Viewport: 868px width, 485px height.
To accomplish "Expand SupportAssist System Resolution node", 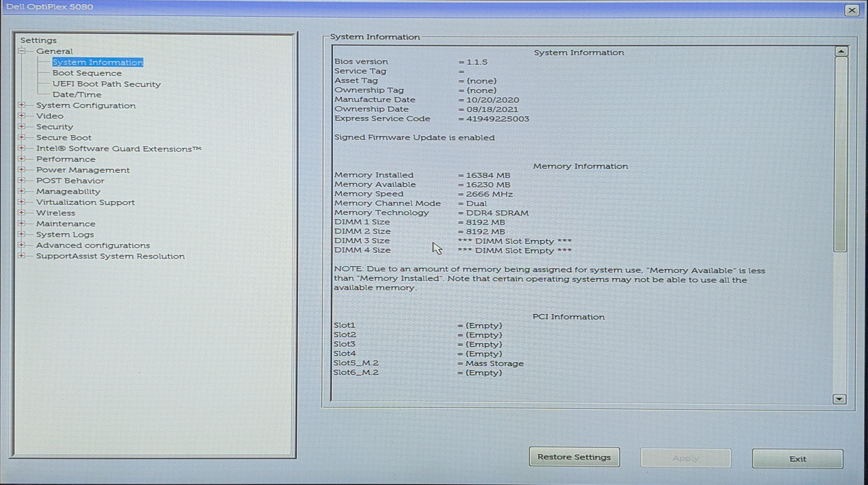I will click(21, 256).
